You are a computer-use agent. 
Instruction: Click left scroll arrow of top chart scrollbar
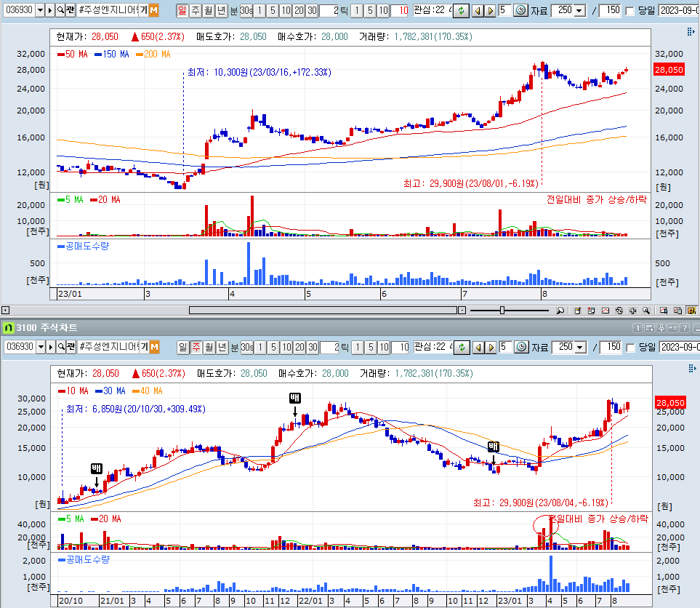coord(5,310)
